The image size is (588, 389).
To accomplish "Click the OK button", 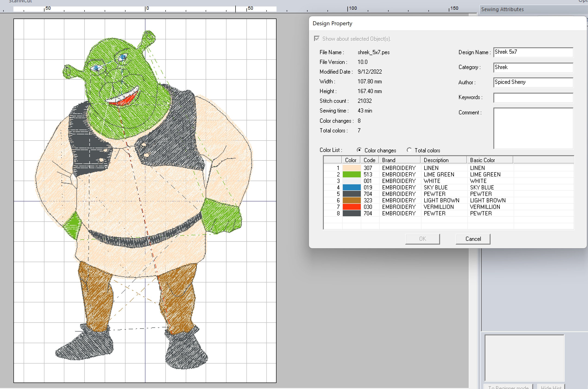I will point(422,239).
